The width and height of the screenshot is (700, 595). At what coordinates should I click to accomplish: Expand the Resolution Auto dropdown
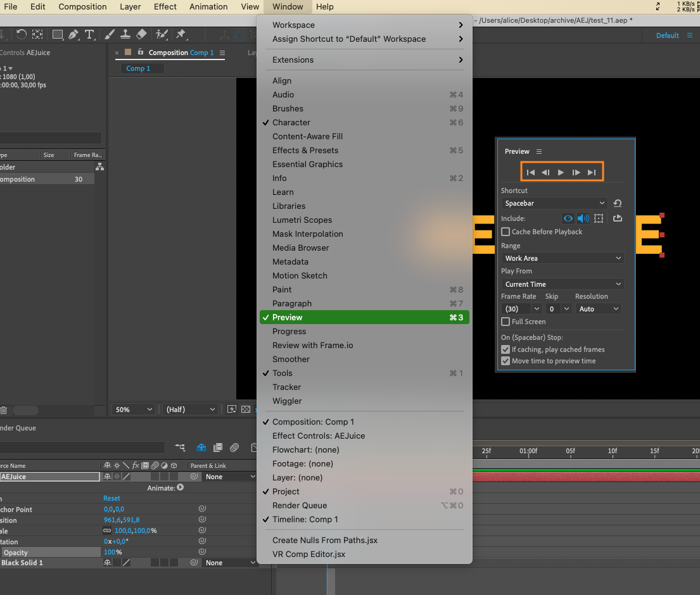(x=598, y=309)
